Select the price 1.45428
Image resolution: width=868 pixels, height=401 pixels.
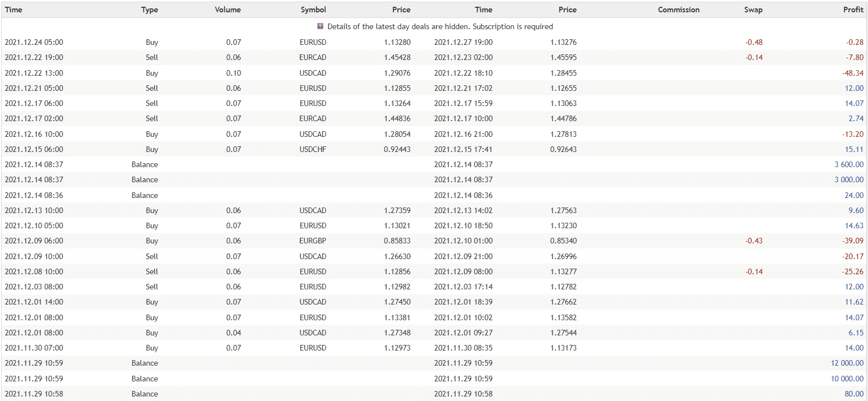pos(397,57)
